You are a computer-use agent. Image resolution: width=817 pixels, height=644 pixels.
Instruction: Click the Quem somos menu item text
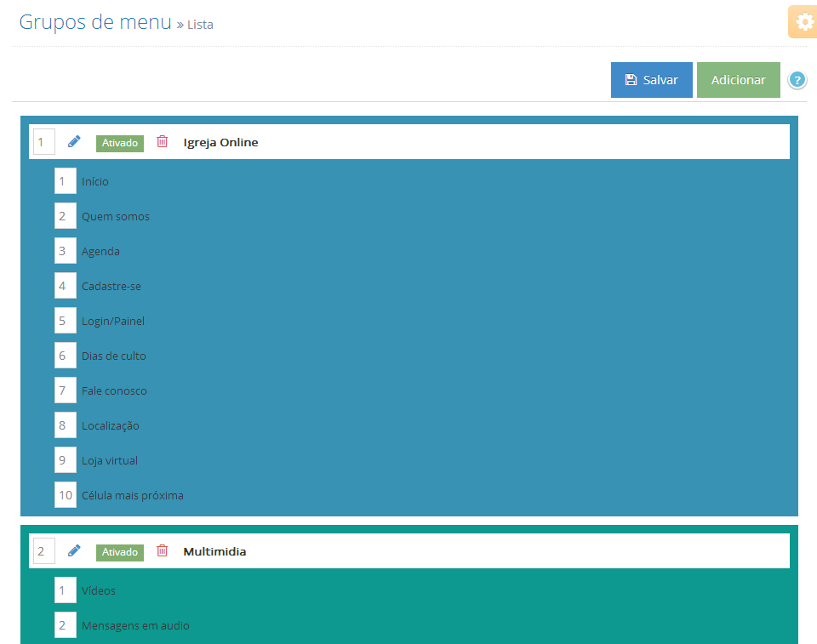coord(115,216)
